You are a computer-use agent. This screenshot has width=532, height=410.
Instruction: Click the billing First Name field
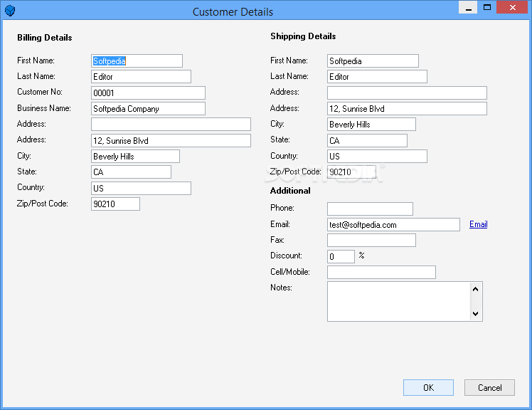(x=137, y=61)
